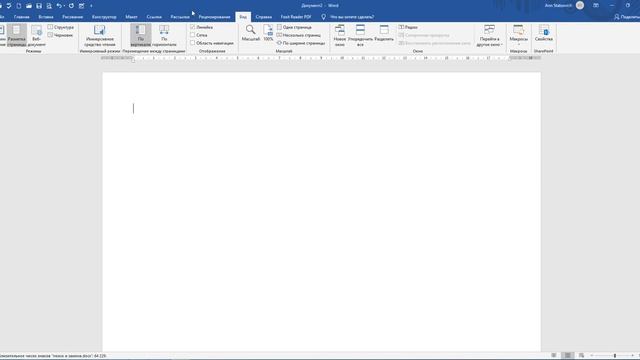Split the window (Разделить)

(x=384, y=33)
